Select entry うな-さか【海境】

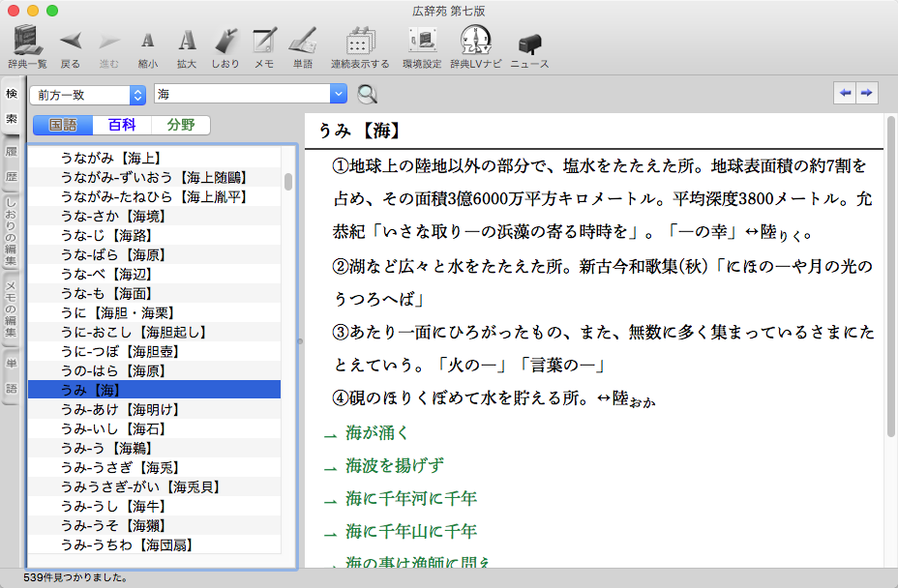click(154, 217)
